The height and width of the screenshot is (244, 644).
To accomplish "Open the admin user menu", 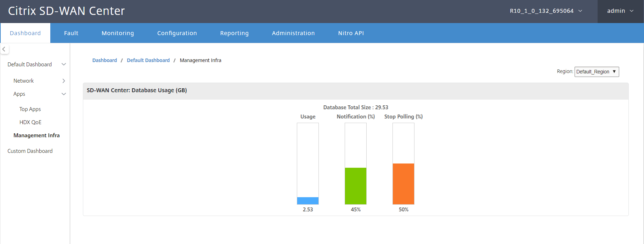I will pyautogui.click(x=620, y=11).
